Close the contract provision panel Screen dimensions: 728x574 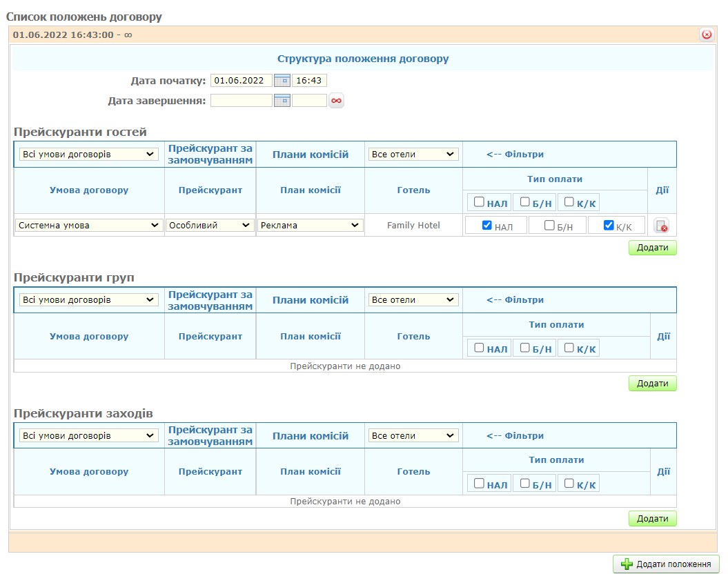tap(706, 34)
